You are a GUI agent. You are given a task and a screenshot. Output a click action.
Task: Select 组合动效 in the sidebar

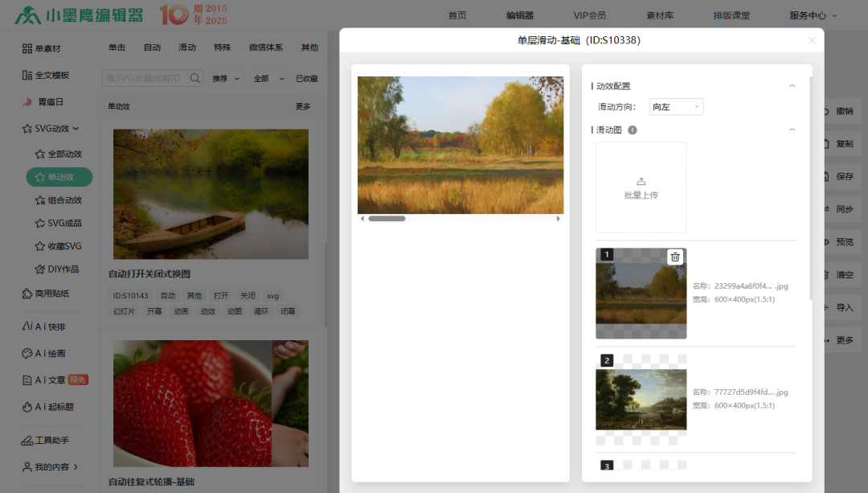point(58,200)
